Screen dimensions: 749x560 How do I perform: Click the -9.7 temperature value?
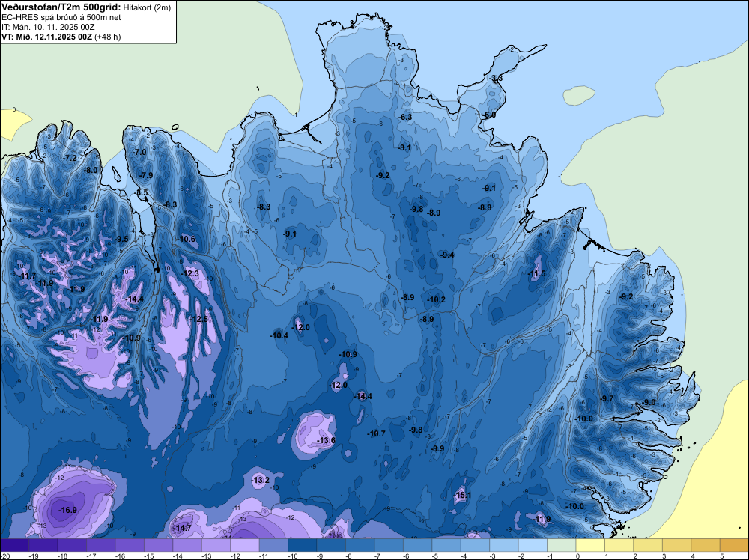pyautogui.click(x=607, y=398)
